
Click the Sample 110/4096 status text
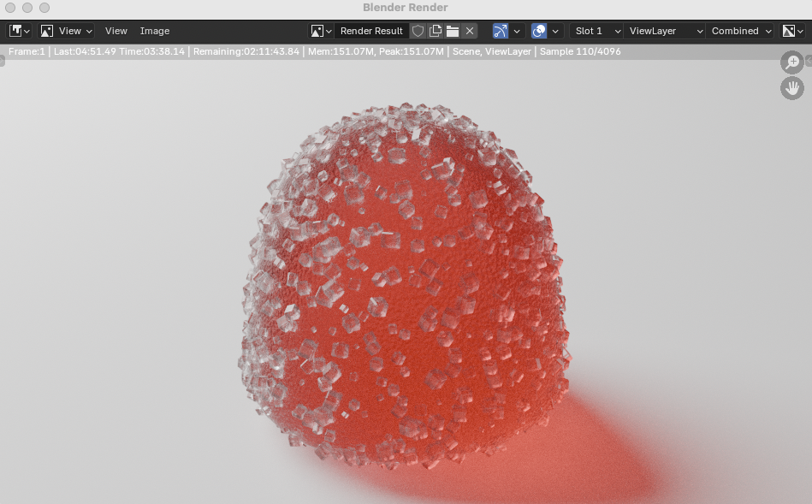click(x=580, y=51)
